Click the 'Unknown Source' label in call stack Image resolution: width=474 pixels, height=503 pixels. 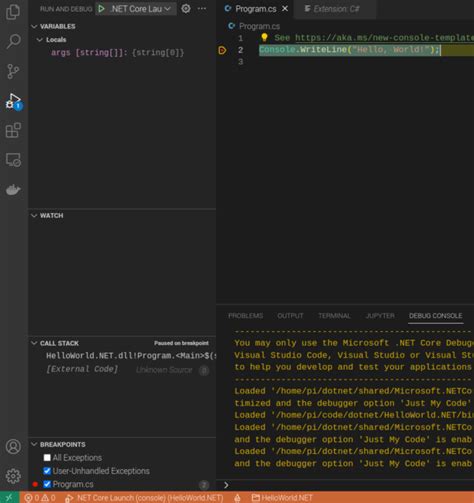click(x=164, y=370)
